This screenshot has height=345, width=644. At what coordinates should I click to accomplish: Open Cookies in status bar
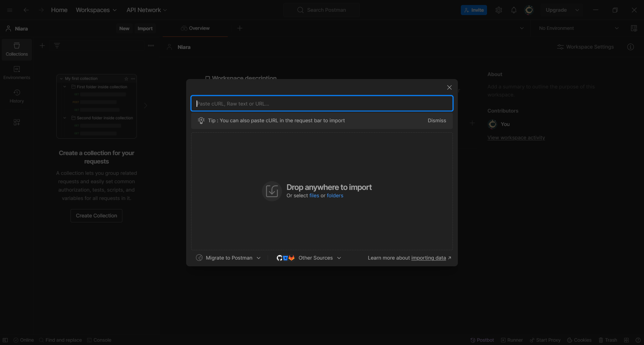point(579,340)
